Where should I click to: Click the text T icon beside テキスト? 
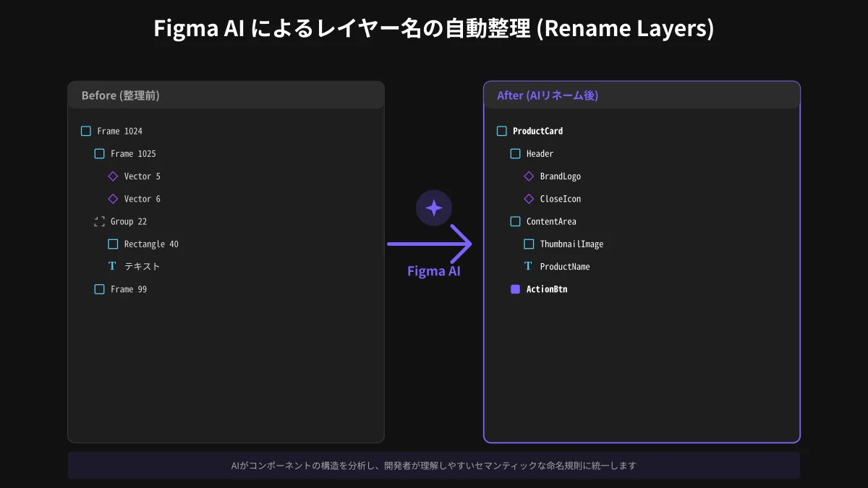[112, 266]
